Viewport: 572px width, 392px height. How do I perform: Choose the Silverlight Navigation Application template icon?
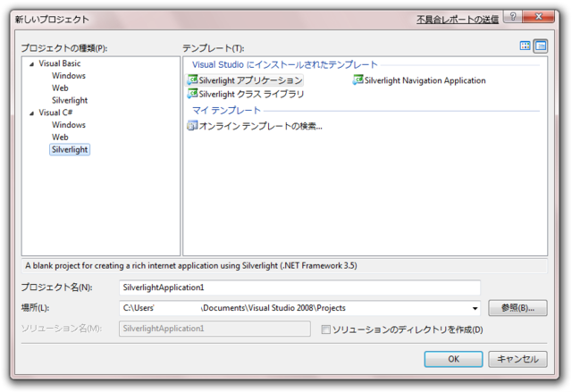click(357, 79)
